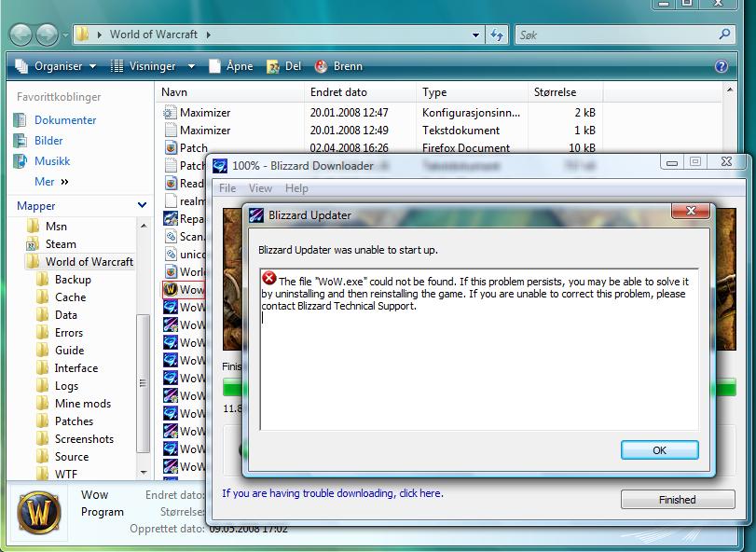Image resolution: width=756 pixels, height=552 pixels.
Task: Select Msn folder in tree
Action: (56, 226)
